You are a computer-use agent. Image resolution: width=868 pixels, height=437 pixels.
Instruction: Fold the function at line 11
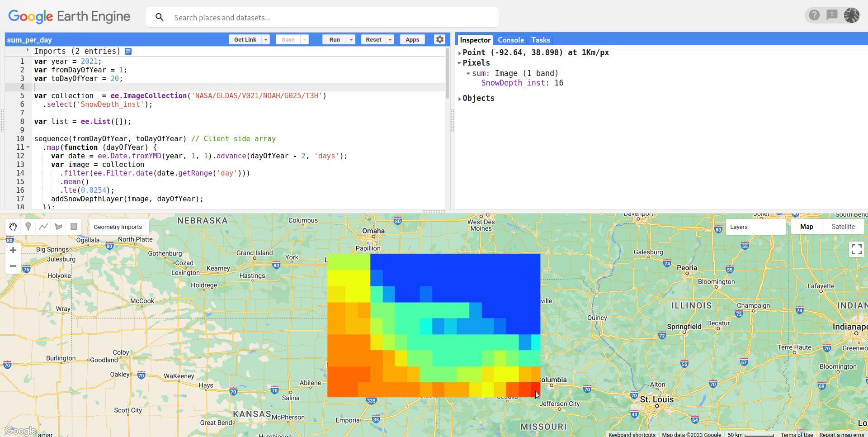[28, 147]
